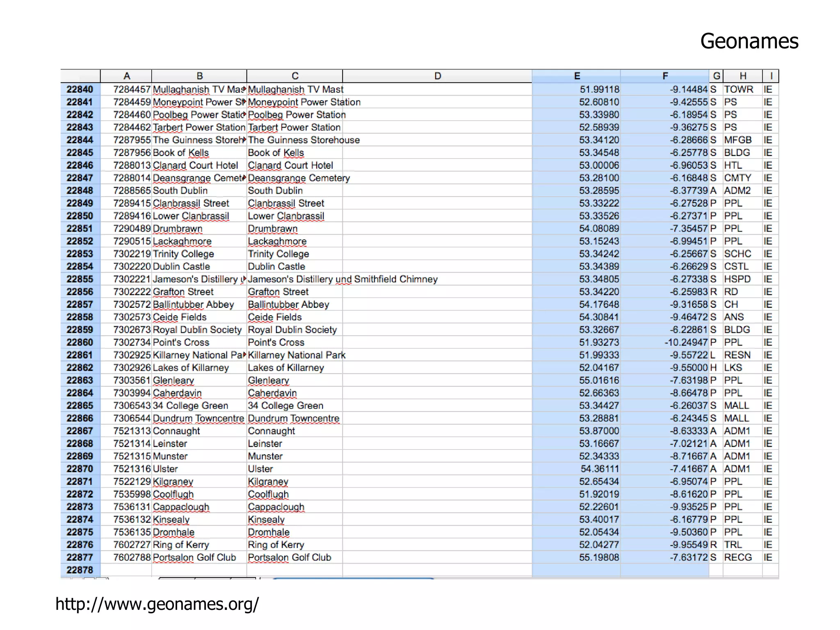Viewport: 840px width, 630px height.
Task: Select column A header
Action: pos(126,76)
